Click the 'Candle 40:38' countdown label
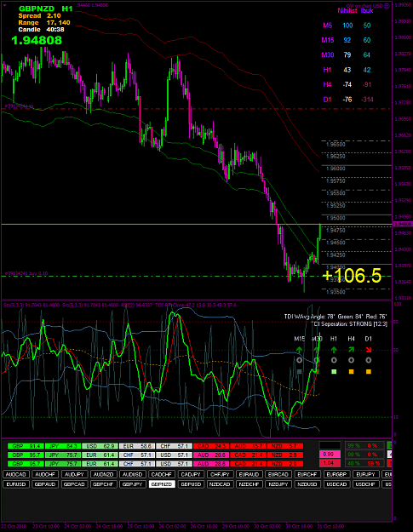This screenshot has width=413, height=532. pos(41,30)
